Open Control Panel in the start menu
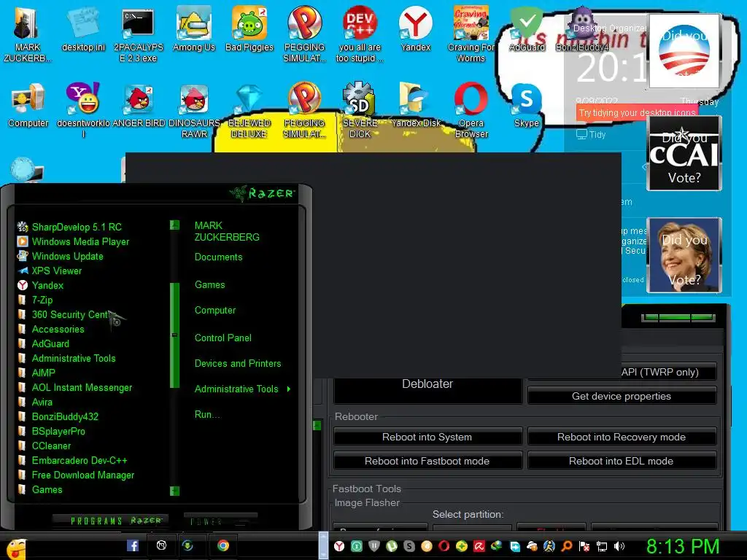 (x=223, y=338)
